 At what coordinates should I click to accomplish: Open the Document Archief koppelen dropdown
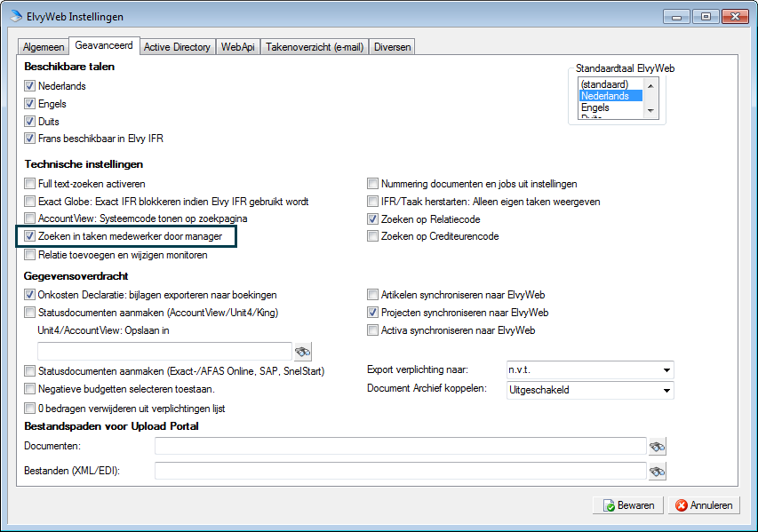tap(590, 391)
